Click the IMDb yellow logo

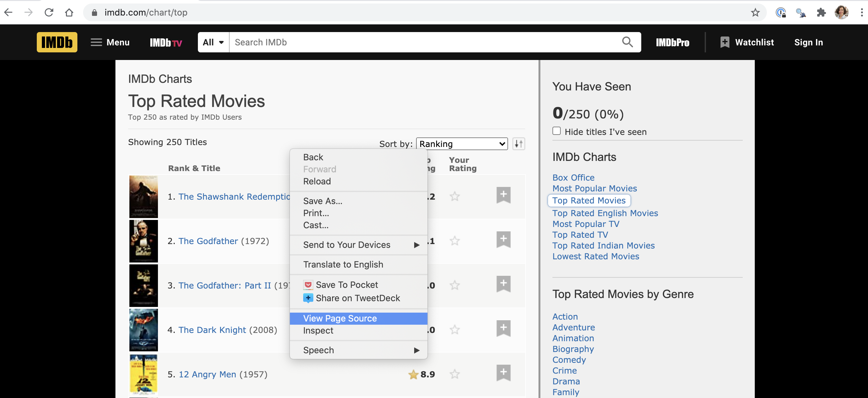(57, 42)
